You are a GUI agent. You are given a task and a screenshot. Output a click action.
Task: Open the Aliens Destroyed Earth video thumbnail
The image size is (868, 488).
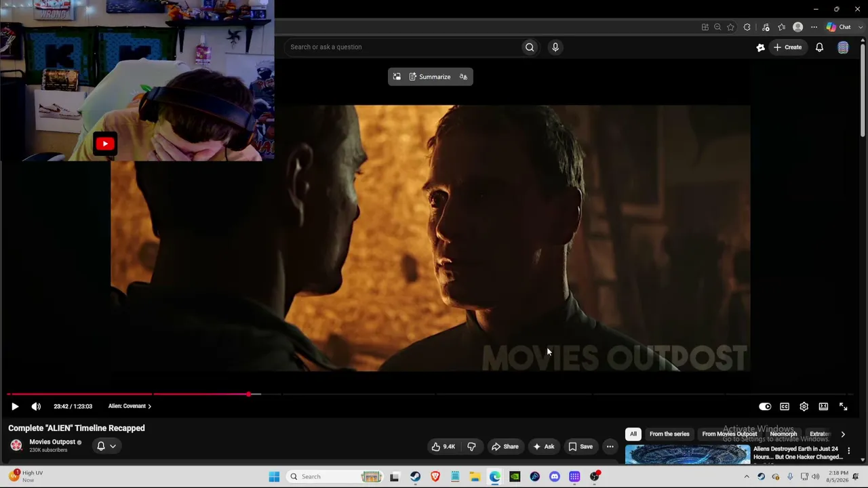(x=688, y=454)
